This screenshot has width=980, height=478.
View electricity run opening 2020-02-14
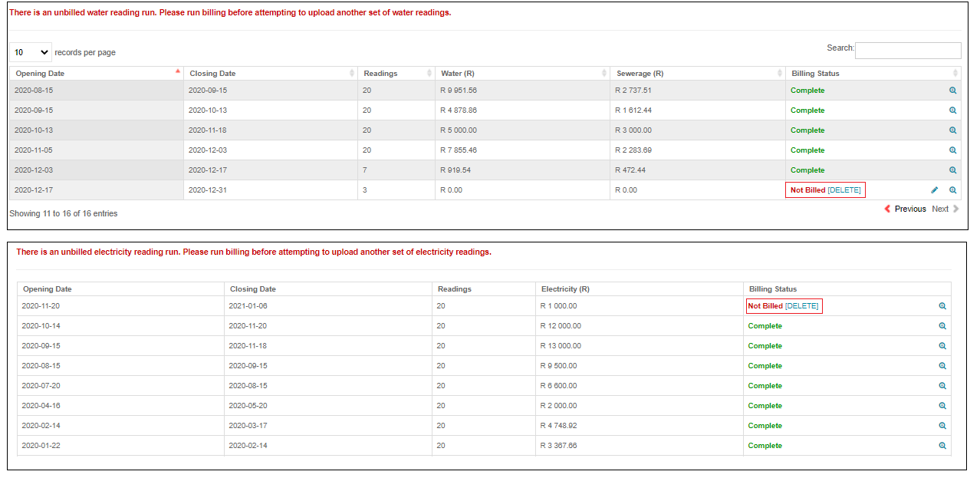tap(942, 426)
